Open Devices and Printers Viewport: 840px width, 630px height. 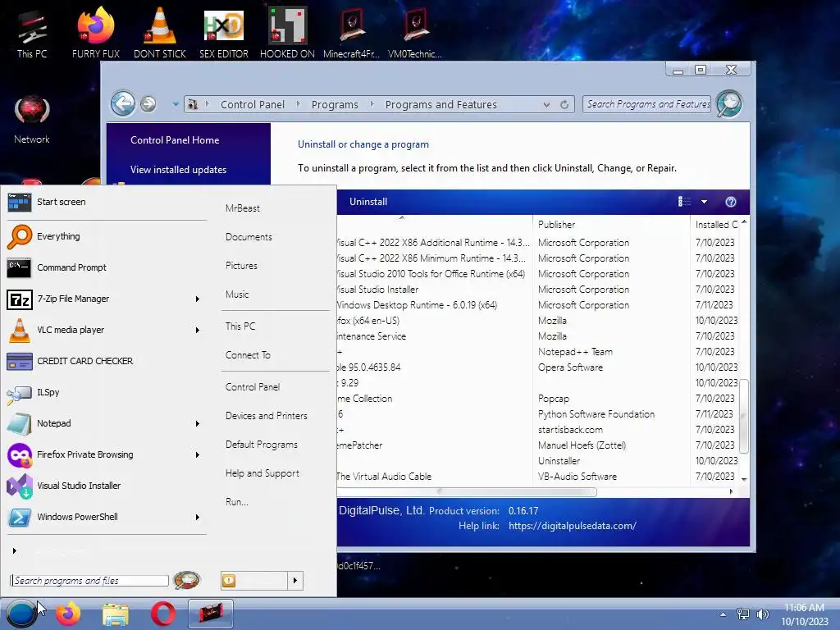(267, 416)
